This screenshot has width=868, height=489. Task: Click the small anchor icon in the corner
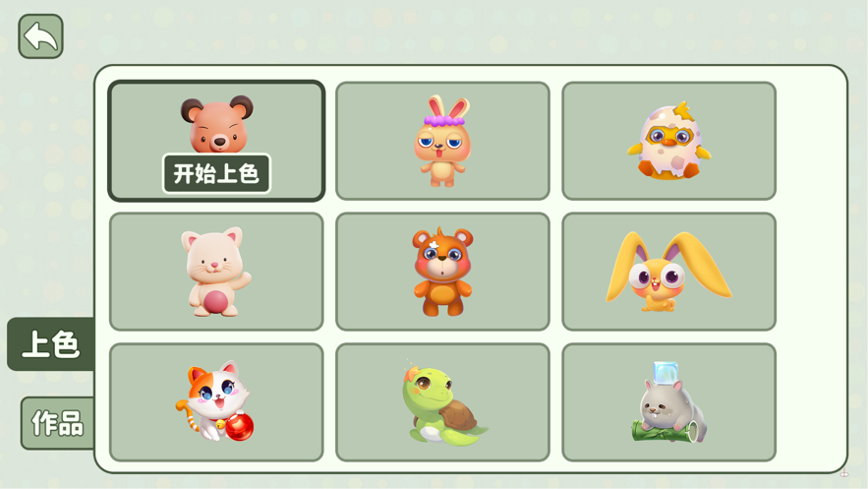844,473
